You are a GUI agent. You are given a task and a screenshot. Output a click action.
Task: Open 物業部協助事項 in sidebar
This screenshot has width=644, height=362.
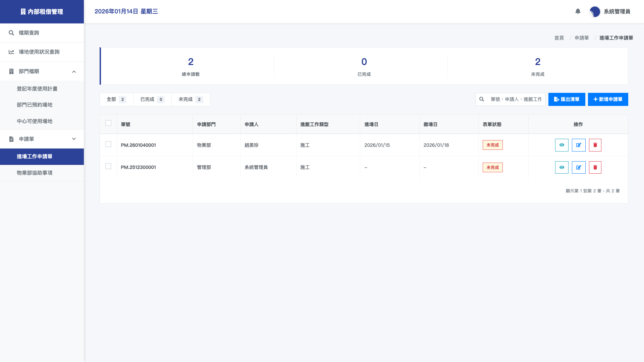[x=35, y=173]
